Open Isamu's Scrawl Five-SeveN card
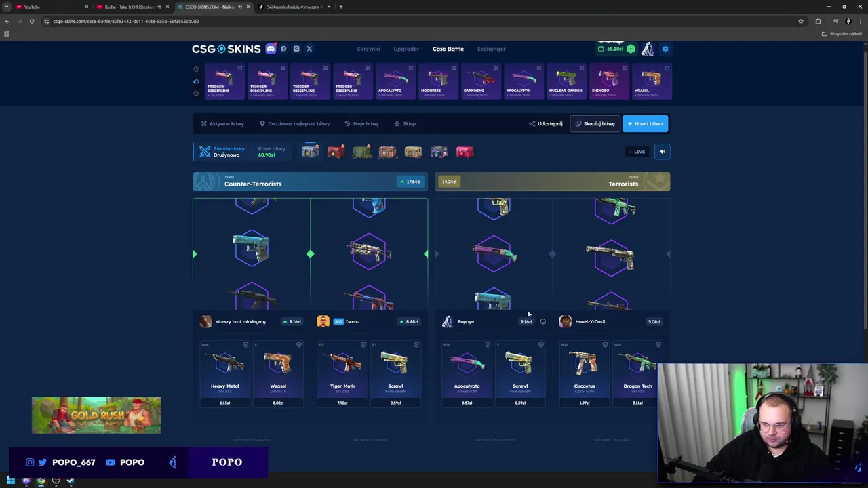Viewport: 868px width, 488px height. [x=395, y=374]
